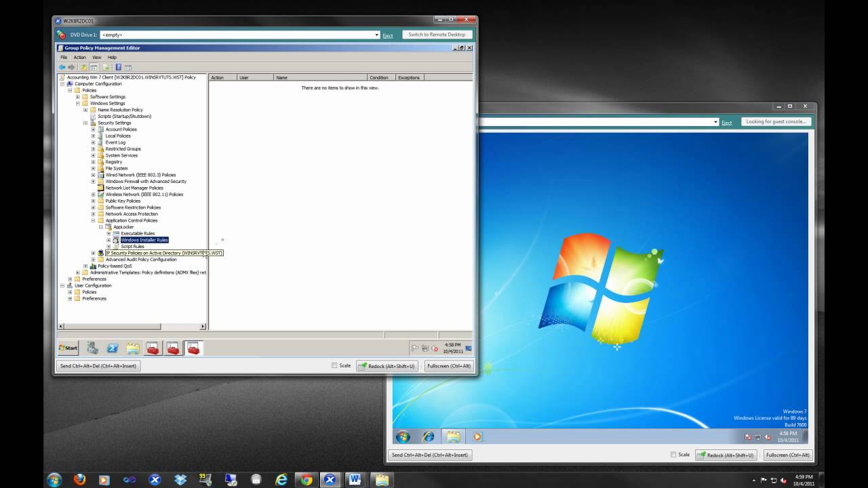Click the Forward arrow in Group Policy toolbar

point(71,67)
